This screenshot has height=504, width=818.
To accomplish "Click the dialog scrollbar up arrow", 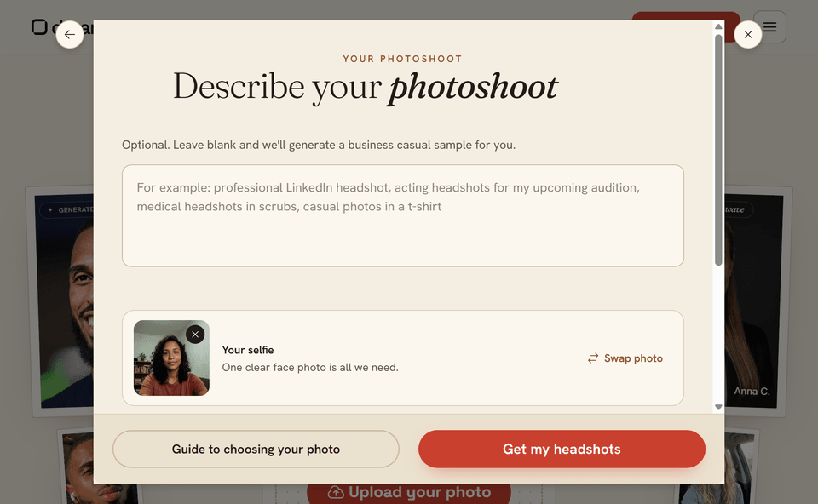I will [x=718, y=26].
